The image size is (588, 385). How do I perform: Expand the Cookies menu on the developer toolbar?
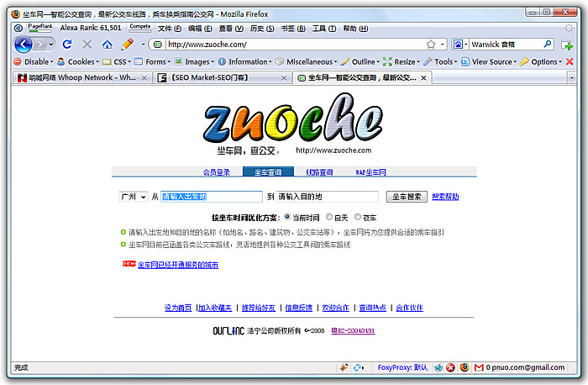tap(78, 61)
